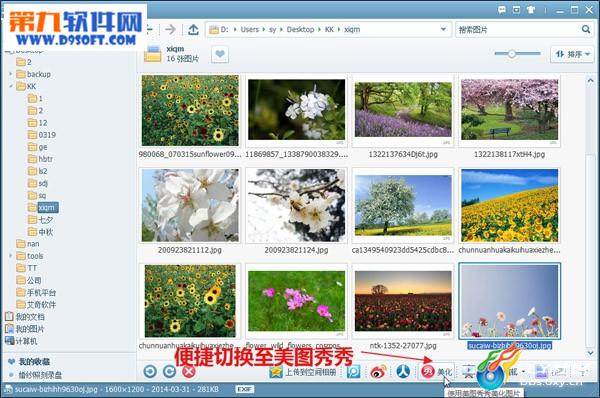Image resolution: width=600 pixels, height=398 pixels.
Task: Click the scrollbar down arrow
Action: (x=590, y=352)
